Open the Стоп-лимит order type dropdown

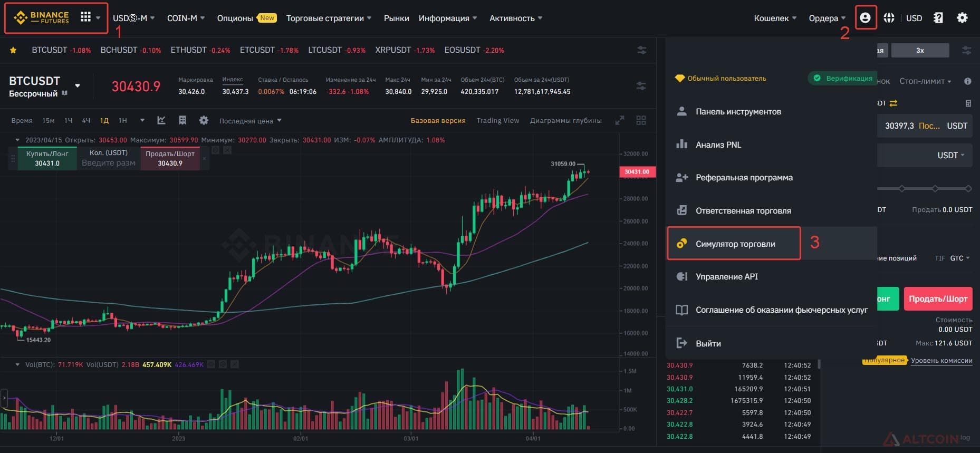click(925, 81)
